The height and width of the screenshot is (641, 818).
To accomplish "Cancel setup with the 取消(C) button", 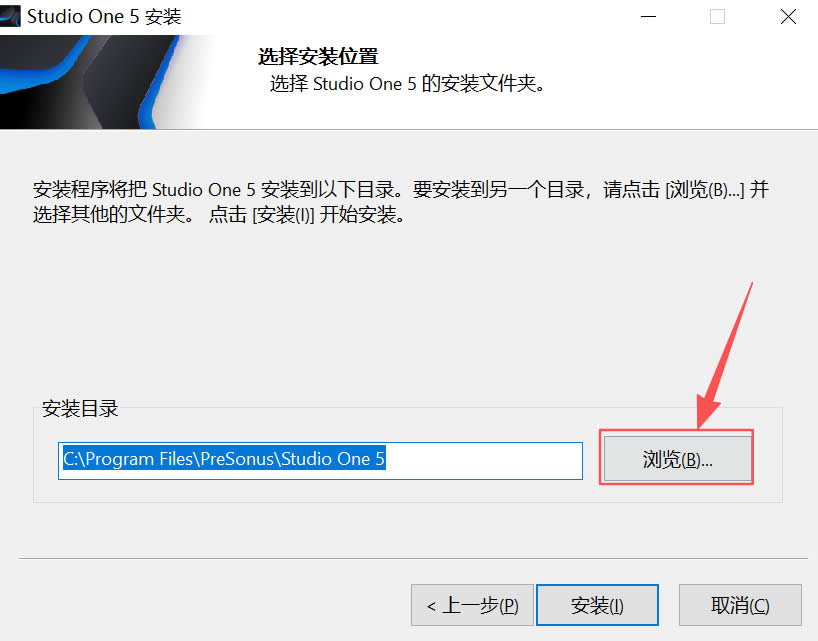I will tap(740, 605).
